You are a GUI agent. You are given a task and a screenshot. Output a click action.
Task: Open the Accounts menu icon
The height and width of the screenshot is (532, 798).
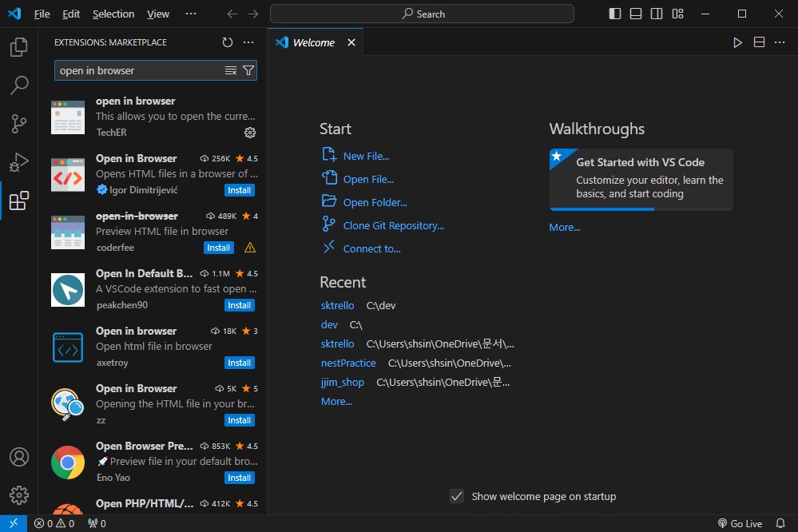[x=19, y=457]
